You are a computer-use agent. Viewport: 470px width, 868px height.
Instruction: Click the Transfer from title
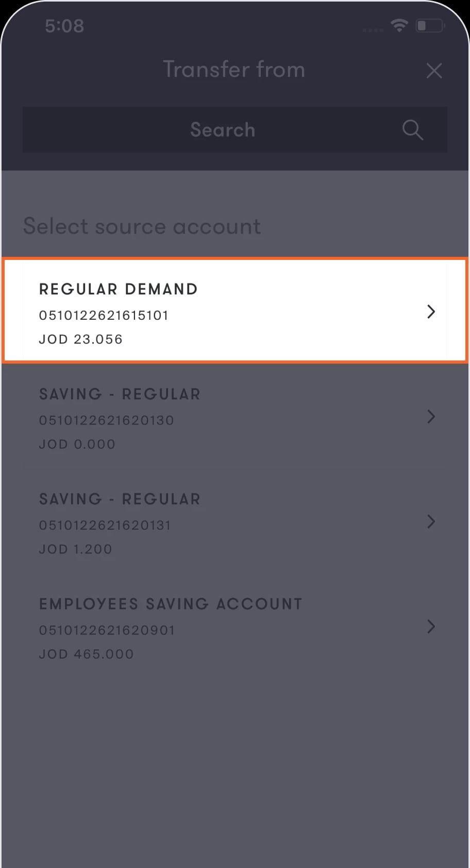point(234,70)
